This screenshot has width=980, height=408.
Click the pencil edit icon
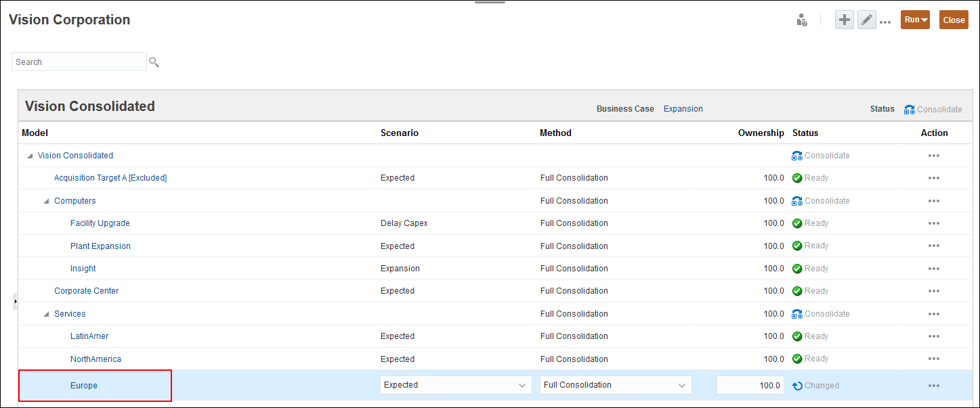click(866, 20)
